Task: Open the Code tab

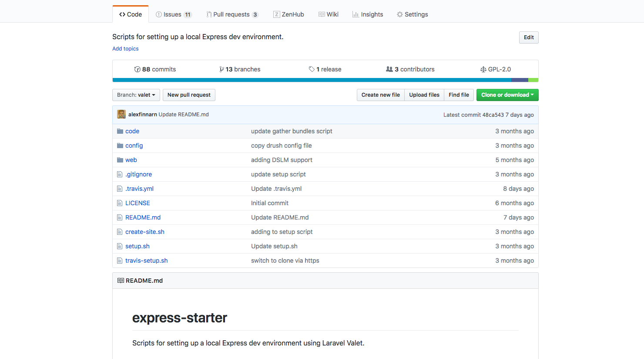Action: click(131, 14)
